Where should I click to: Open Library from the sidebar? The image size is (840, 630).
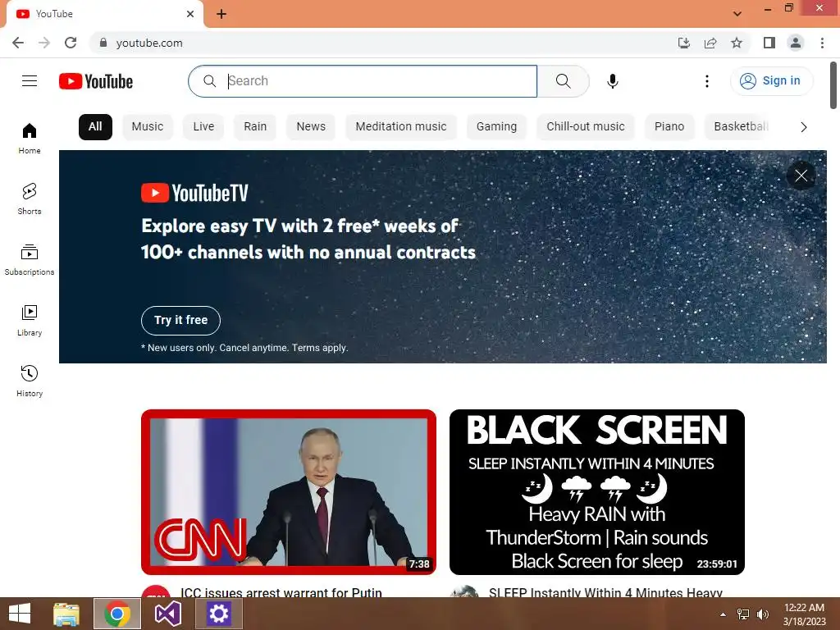[30, 321]
